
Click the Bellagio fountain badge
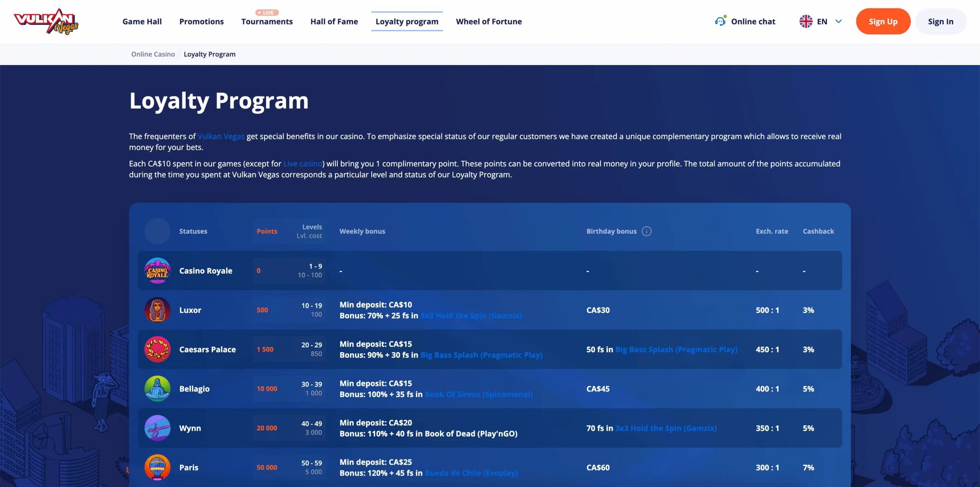(x=157, y=389)
